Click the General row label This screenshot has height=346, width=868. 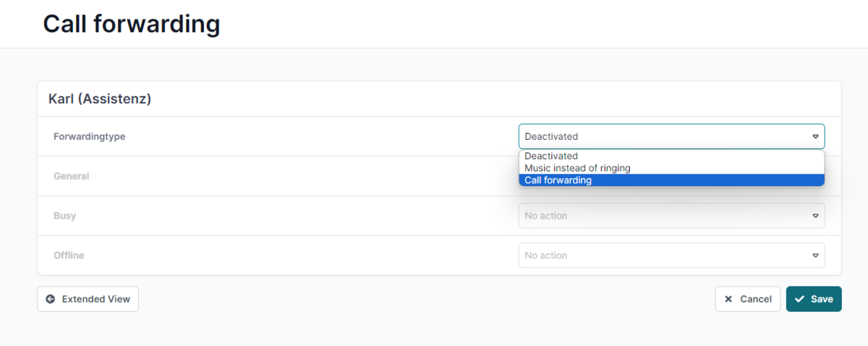click(x=71, y=176)
